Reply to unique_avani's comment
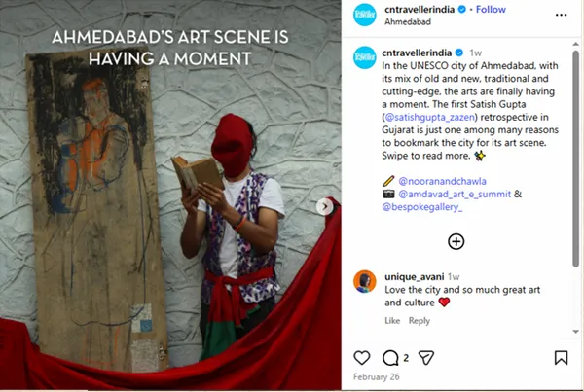 point(420,321)
